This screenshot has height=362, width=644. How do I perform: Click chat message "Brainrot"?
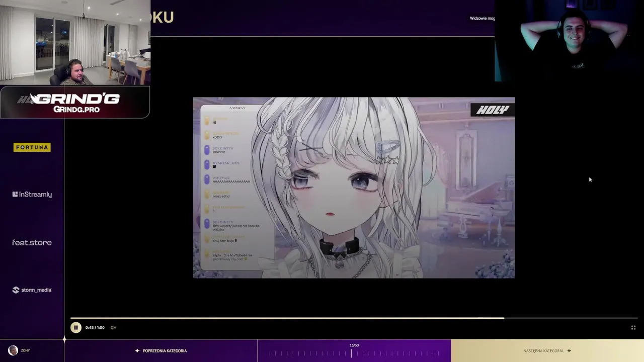pyautogui.click(x=219, y=152)
